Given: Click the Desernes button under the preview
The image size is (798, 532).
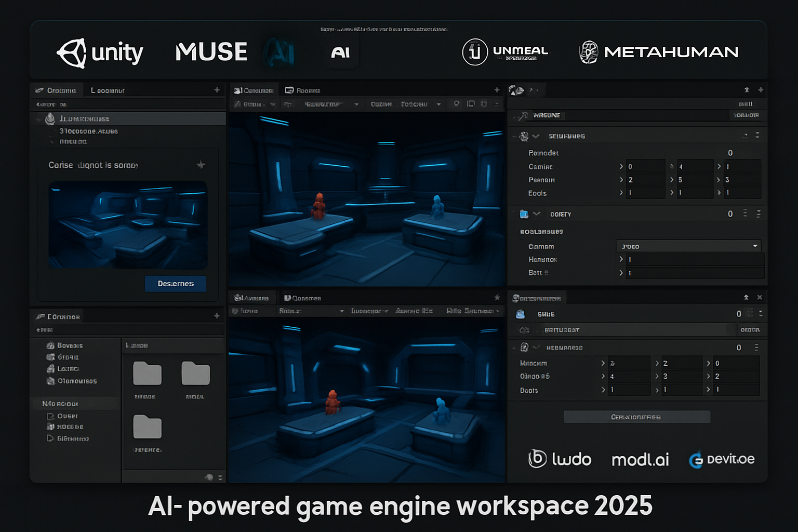Looking at the screenshot, I should [x=175, y=284].
